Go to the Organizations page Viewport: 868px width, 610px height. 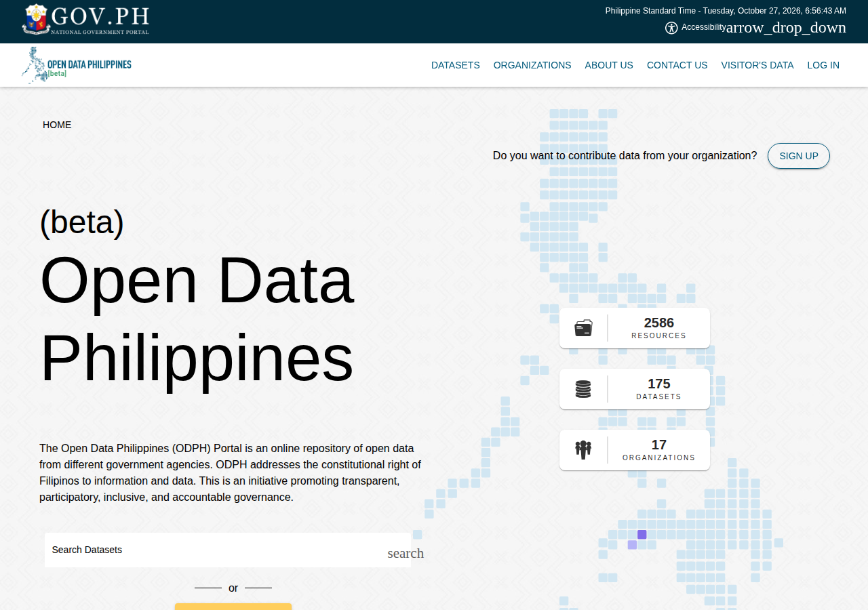532,65
